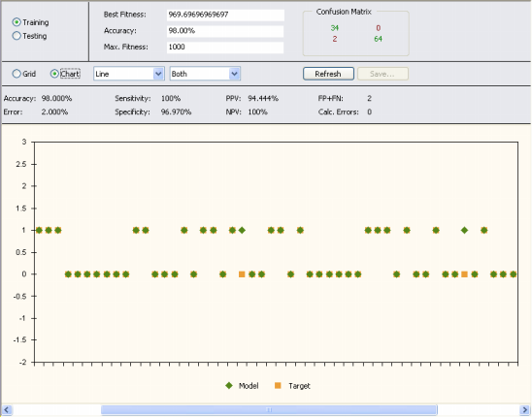Click the first orange Target-only marker at zero

click(x=242, y=273)
